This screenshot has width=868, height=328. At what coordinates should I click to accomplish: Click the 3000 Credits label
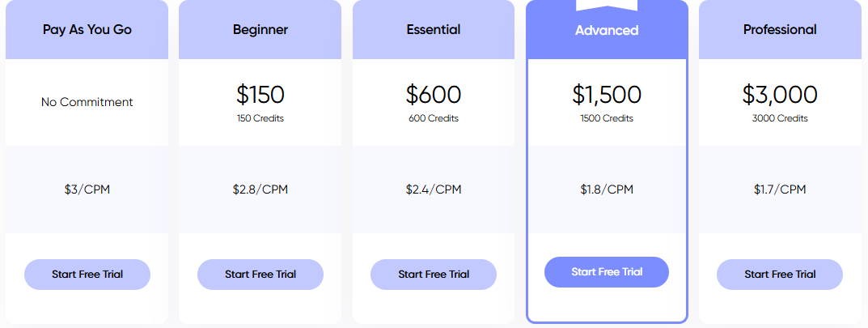[780, 118]
